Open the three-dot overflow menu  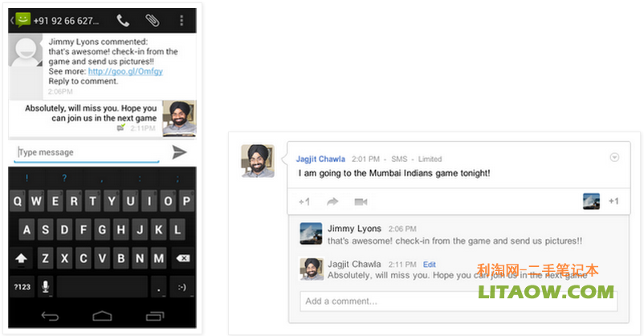[x=181, y=20]
